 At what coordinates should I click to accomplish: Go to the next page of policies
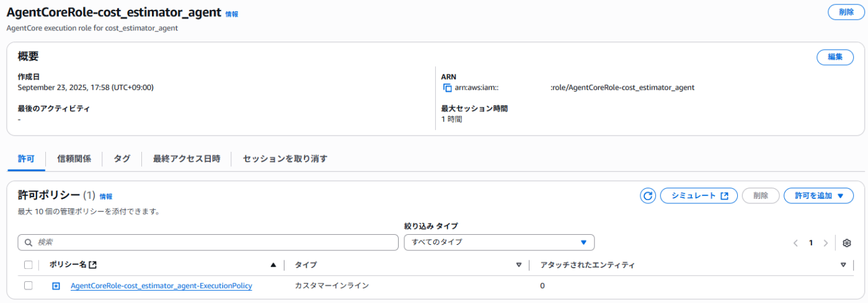point(825,243)
